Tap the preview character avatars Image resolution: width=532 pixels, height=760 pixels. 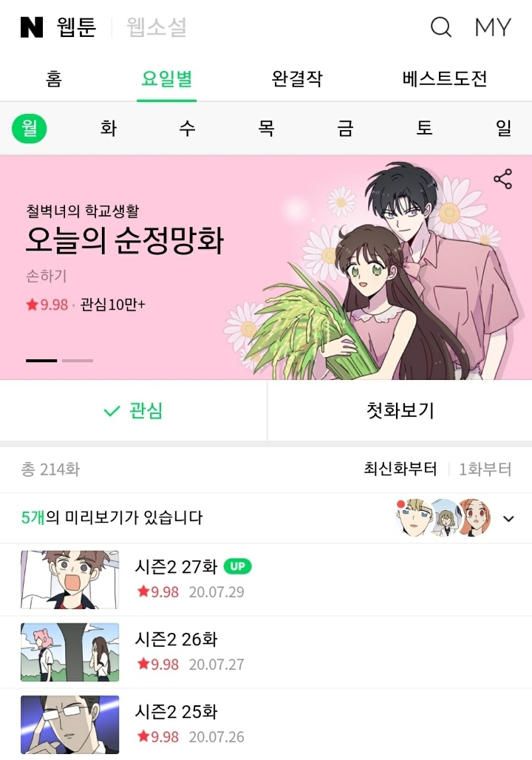click(x=443, y=518)
